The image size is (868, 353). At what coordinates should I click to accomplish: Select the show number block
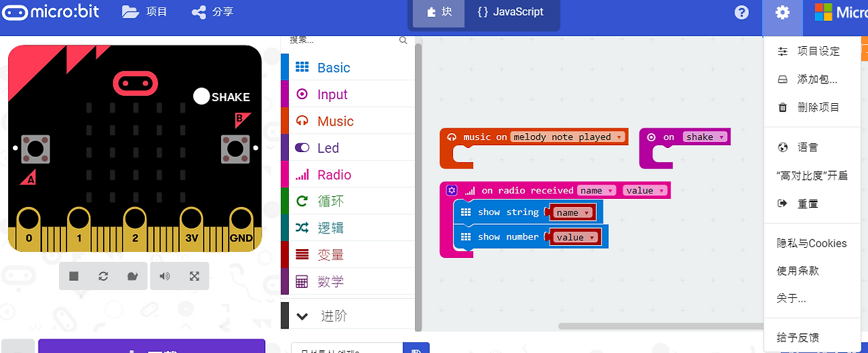click(x=507, y=237)
